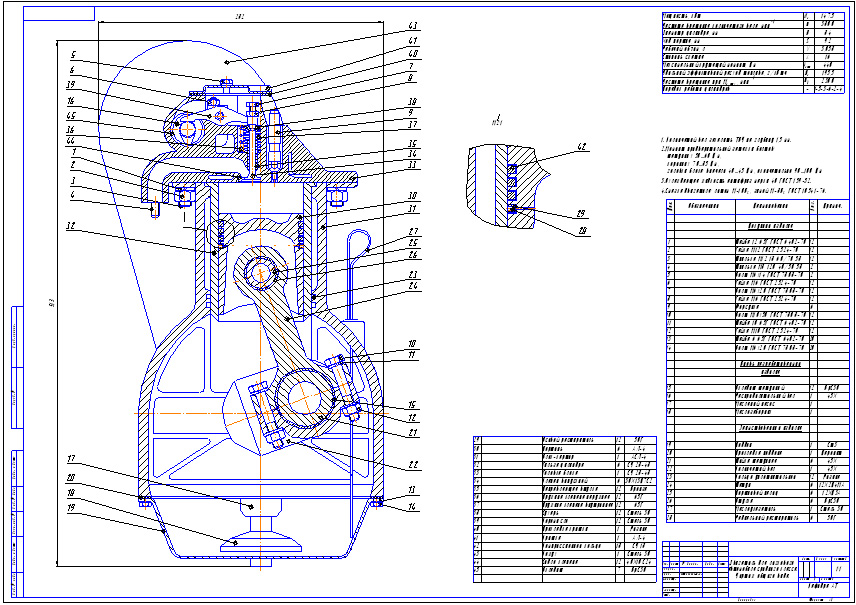Select callout number 25
The height and width of the screenshot is (605, 856).
[x=413, y=243]
